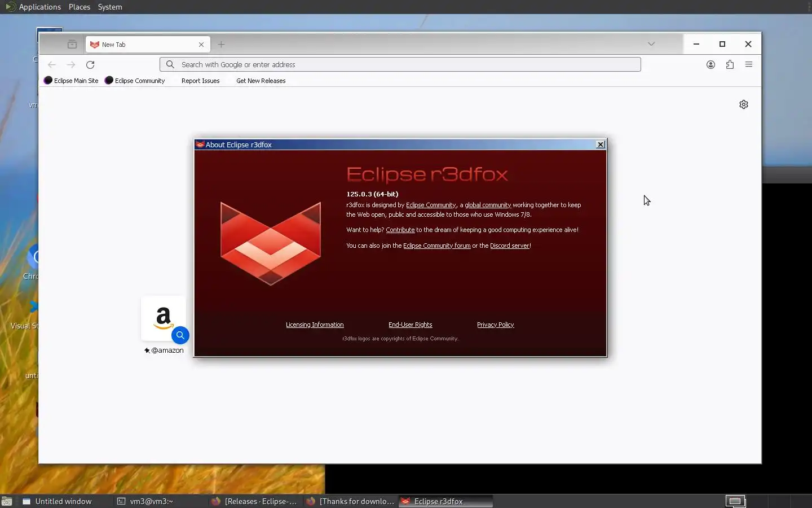This screenshot has width=812, height=508.
Task: Click version text 125.0.3 (64-bit)
Action: coord(372,194)
